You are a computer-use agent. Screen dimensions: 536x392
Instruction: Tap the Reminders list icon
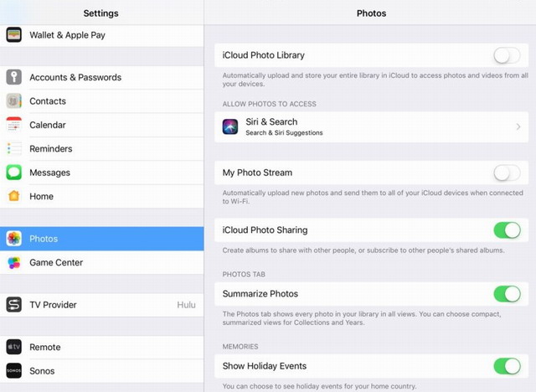13,148
